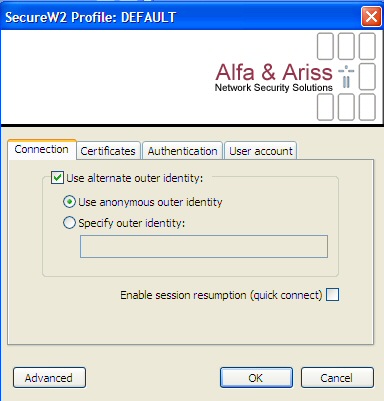Select Use anonymous outer identity option
The image size is (384, 401).
point(69,202)
